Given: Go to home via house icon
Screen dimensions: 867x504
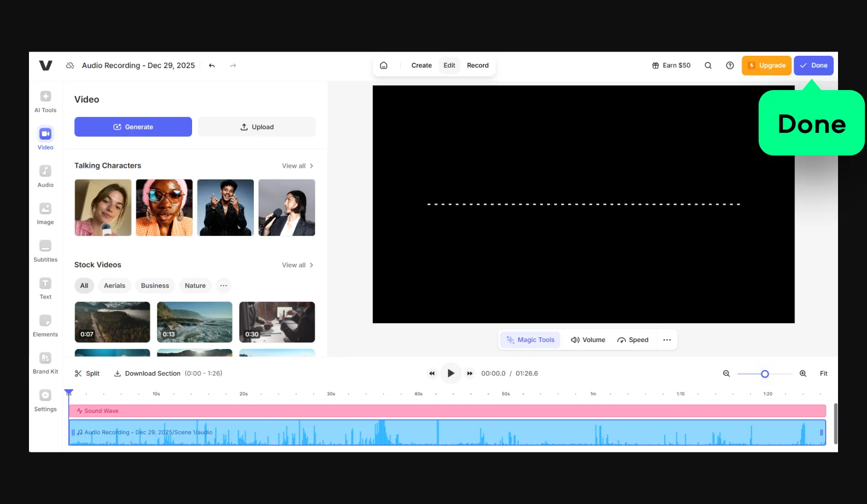Looking at the screenshot, I should 384,65.
